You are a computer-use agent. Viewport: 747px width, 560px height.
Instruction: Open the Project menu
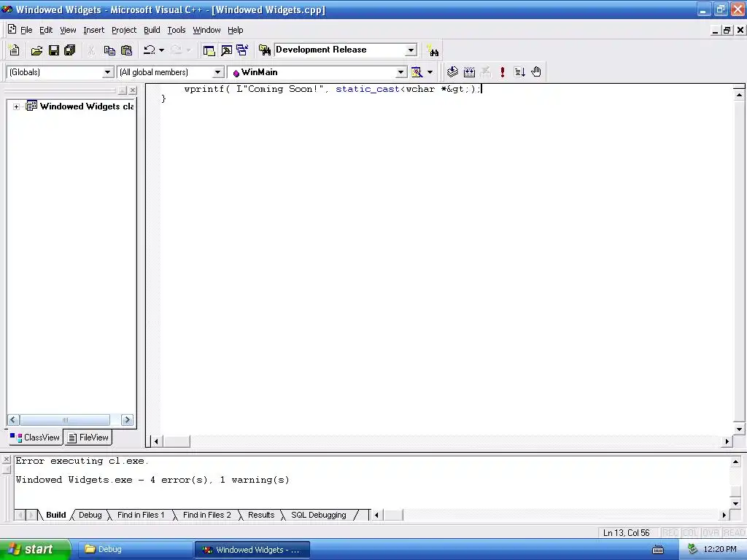[124, 30]
